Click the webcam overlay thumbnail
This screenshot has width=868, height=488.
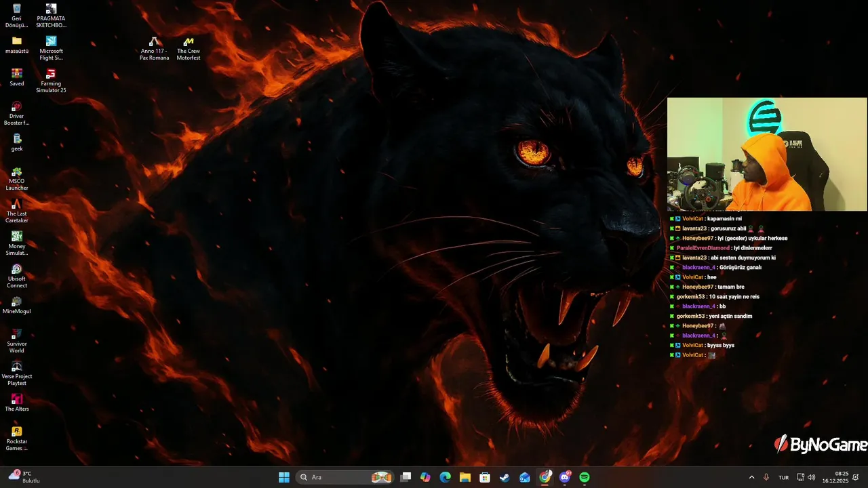(x=767, y=155)
